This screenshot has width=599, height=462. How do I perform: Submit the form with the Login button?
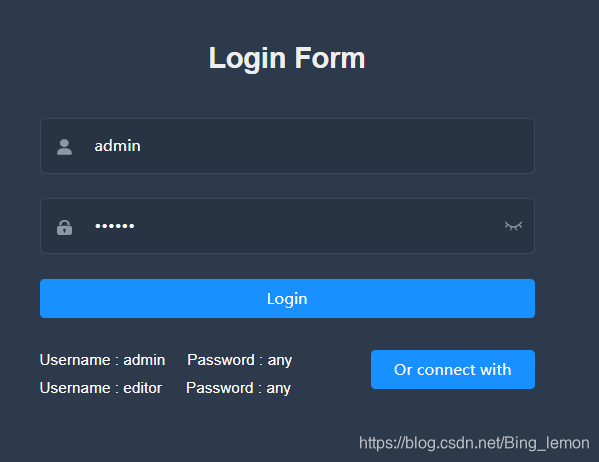tap(287, 298)
